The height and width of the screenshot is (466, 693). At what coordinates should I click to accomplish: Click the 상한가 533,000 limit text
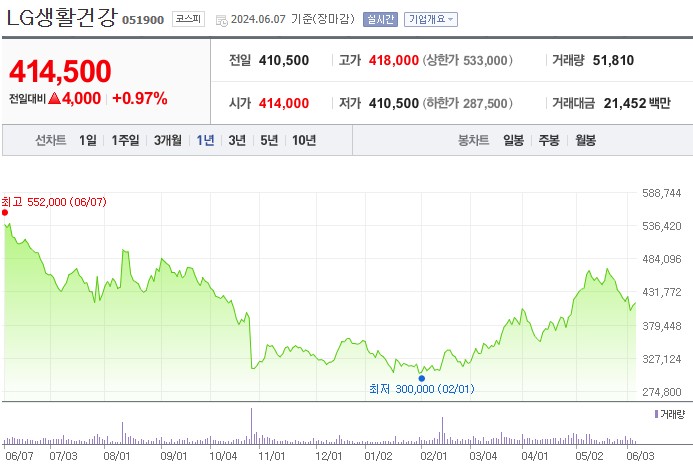[x=468, y=60]
